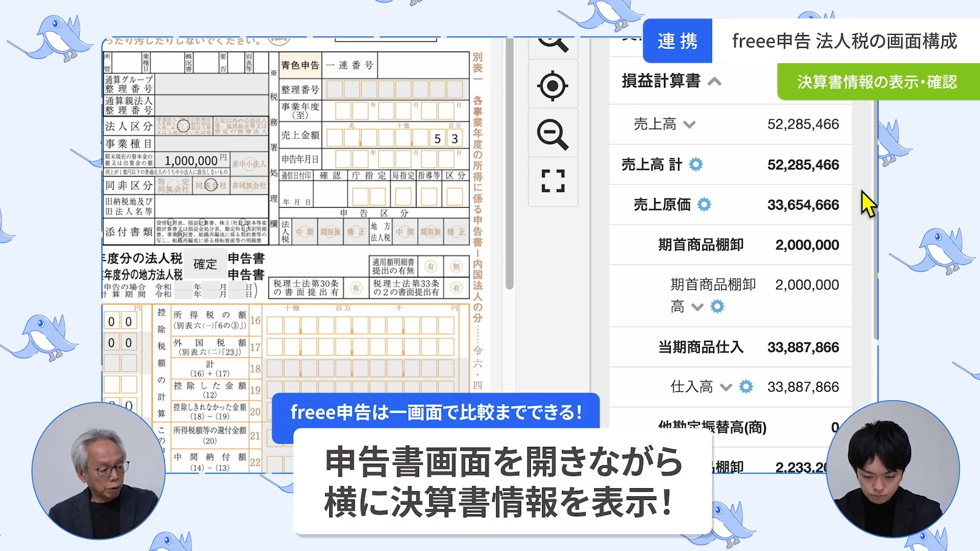Click the 52,285,466 value in 売上高 計 row
980x551 pixels.
(x=803, y=165)
